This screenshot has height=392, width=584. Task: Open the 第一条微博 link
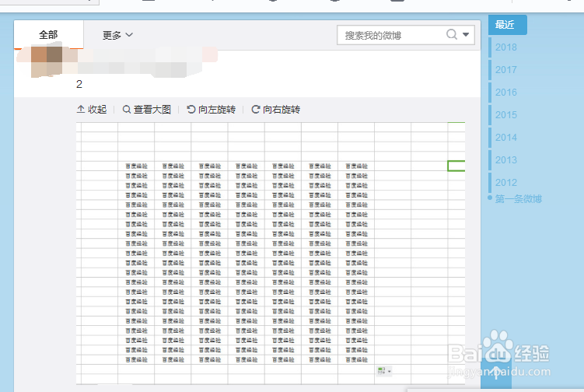point(518,199)
